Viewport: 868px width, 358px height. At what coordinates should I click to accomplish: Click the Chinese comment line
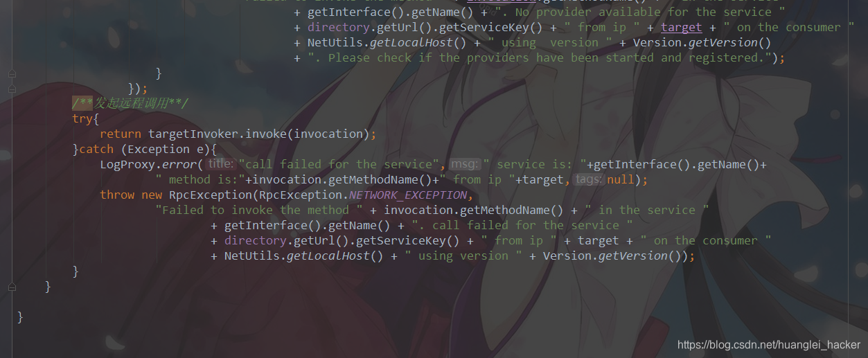130,103
